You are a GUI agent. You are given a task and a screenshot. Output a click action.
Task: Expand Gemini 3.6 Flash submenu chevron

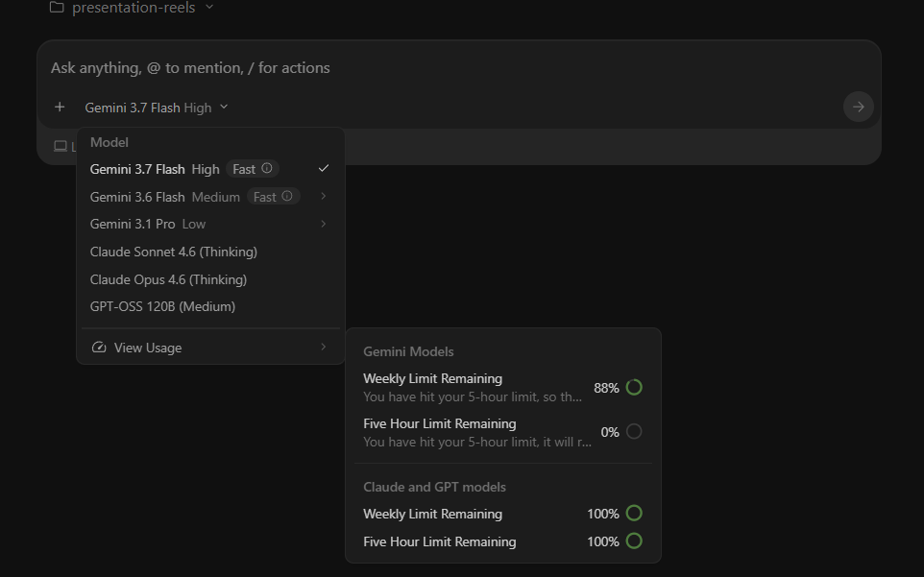click(x=323, y=196)
